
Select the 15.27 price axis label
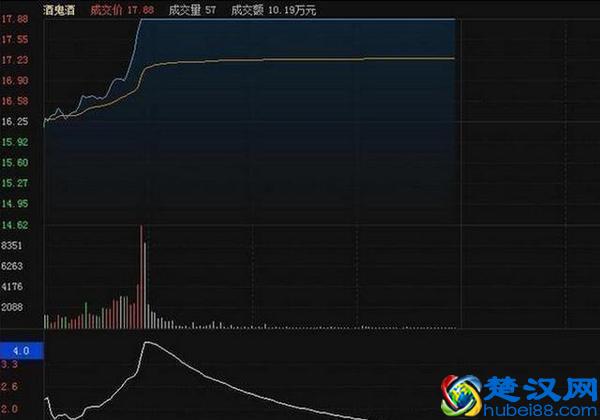15,183
